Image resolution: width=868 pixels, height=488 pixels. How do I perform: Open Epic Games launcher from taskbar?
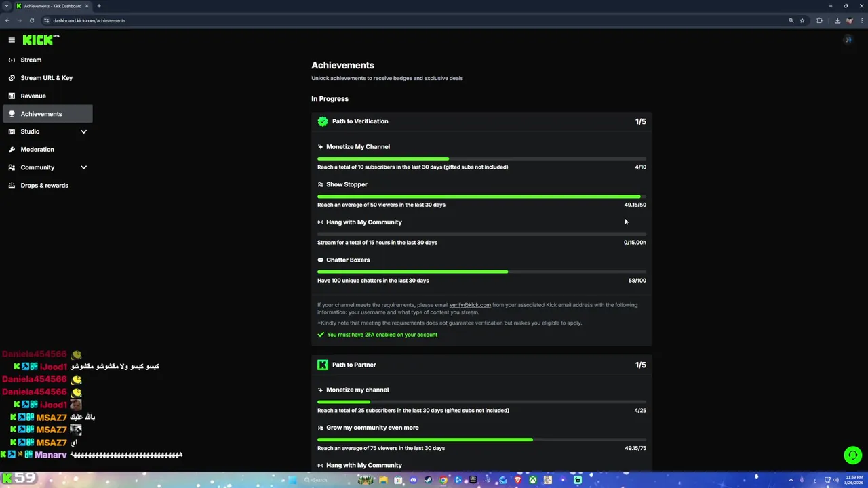coord(473,480)
